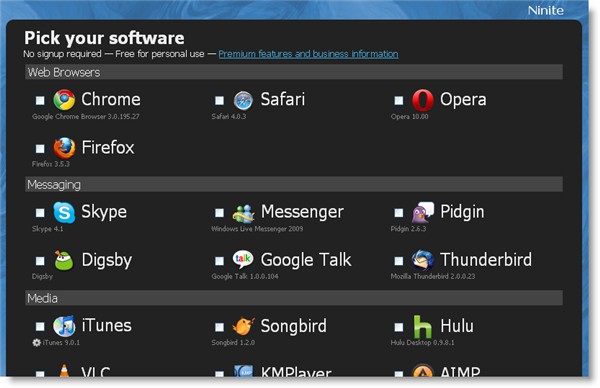Open Premium features and business information link
Image resolution: width=600 pixels, height=388 pixels.
click(x=308, y=54)
